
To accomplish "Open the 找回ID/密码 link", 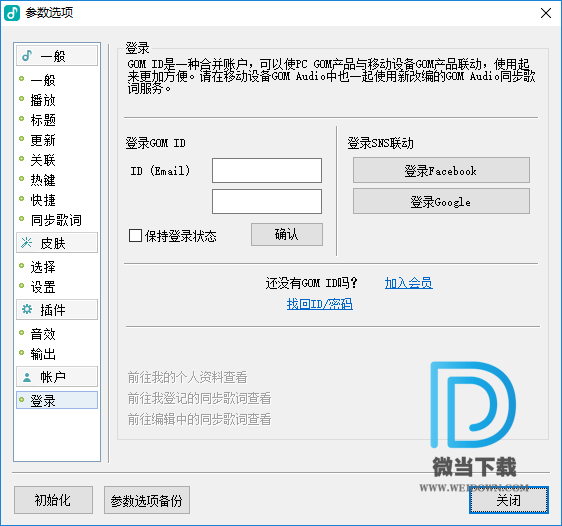I will (x=320, y=304).
